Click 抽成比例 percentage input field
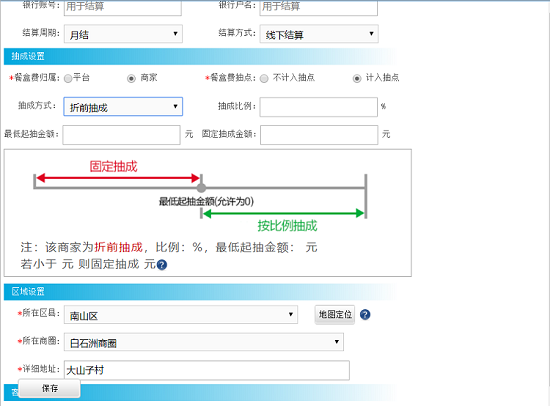Screen dimensions: 550x406 coord(318,107)
